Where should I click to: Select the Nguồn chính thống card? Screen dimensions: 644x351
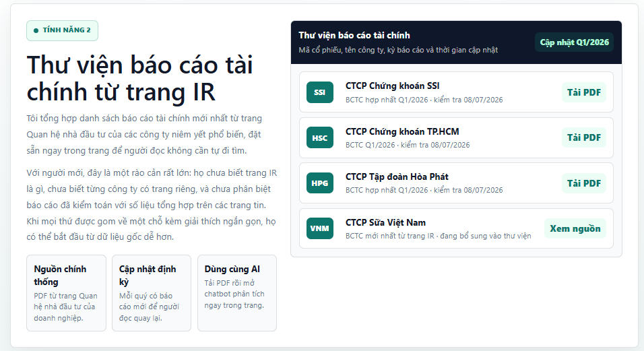66,293
